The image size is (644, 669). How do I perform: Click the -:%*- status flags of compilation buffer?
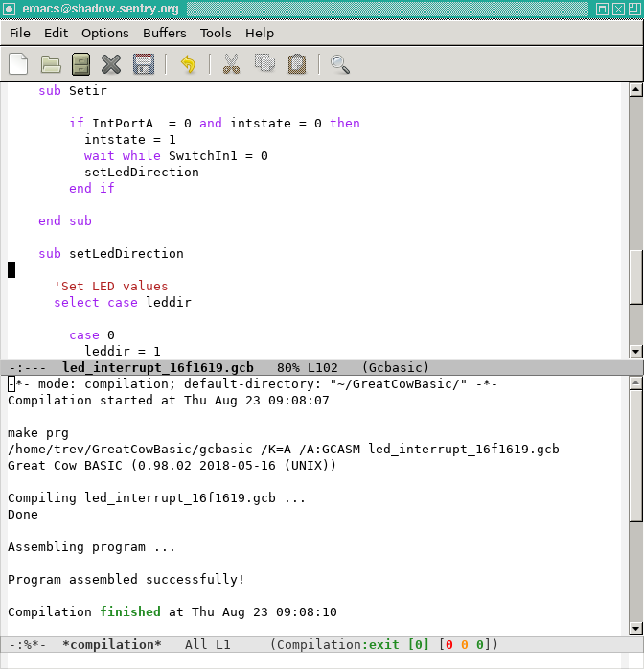pyautogui.click(x=27, y=644)
